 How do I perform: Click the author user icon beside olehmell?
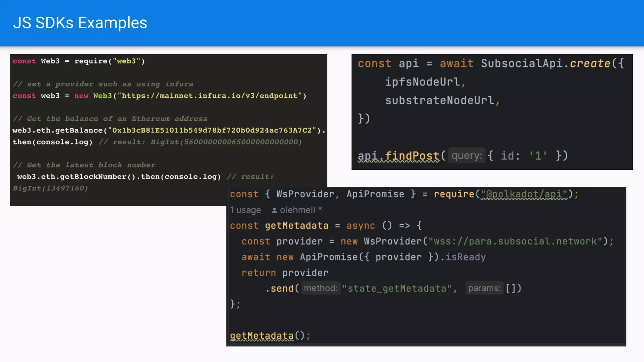275,210
